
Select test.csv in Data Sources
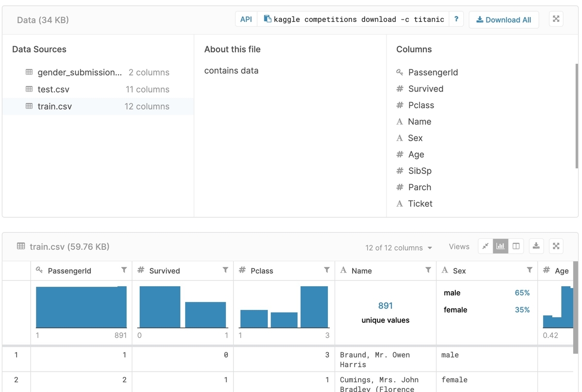click(97, 89)
